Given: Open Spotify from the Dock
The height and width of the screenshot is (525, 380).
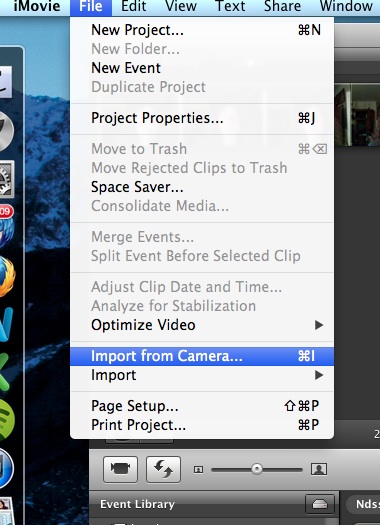Looking at the screenshot, I should [7, 420].
